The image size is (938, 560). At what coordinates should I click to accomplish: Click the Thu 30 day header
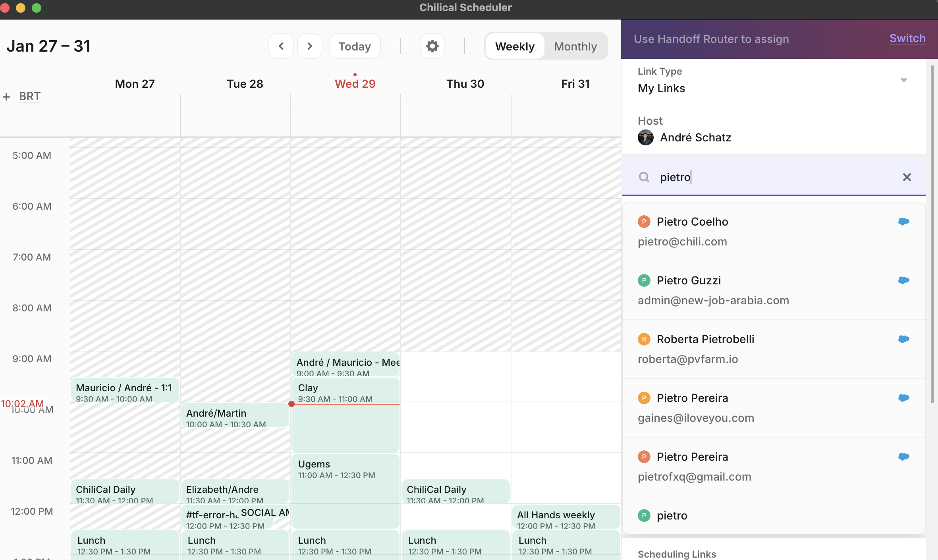(x=465, y=84)
